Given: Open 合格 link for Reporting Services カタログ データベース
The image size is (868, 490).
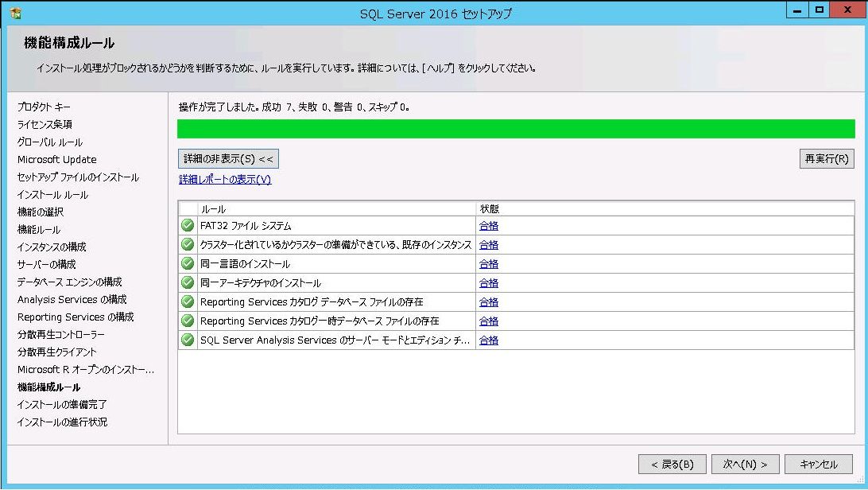Looking at the screenshot, I should 488,302.
